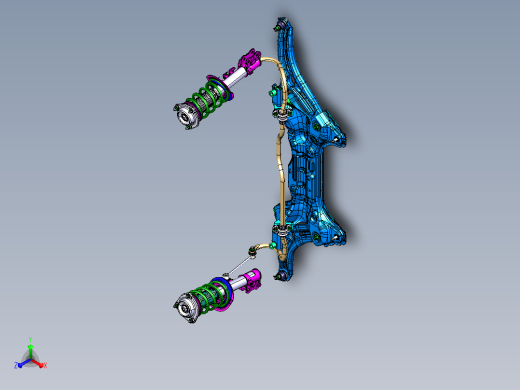Click the blue Z axis of the triad
The image size is (520, 390).
tap(23, 364)
